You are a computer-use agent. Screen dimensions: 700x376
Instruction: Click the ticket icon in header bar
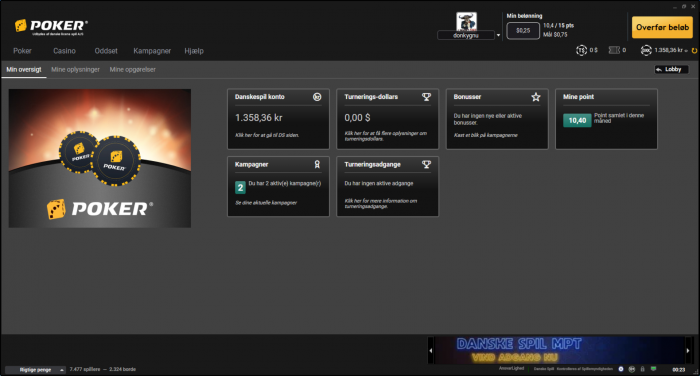[x=614, y=50]
